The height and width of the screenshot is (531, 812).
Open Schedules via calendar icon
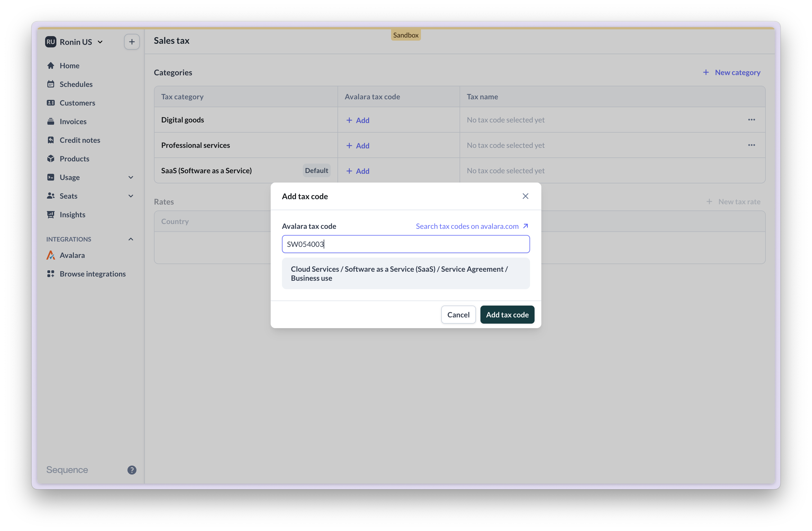pos(51,84)
